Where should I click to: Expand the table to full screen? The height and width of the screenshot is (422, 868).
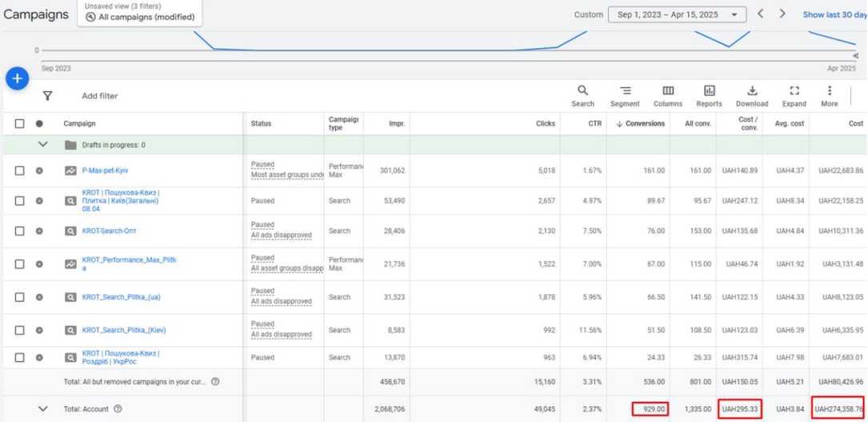(x=794, y=95)
